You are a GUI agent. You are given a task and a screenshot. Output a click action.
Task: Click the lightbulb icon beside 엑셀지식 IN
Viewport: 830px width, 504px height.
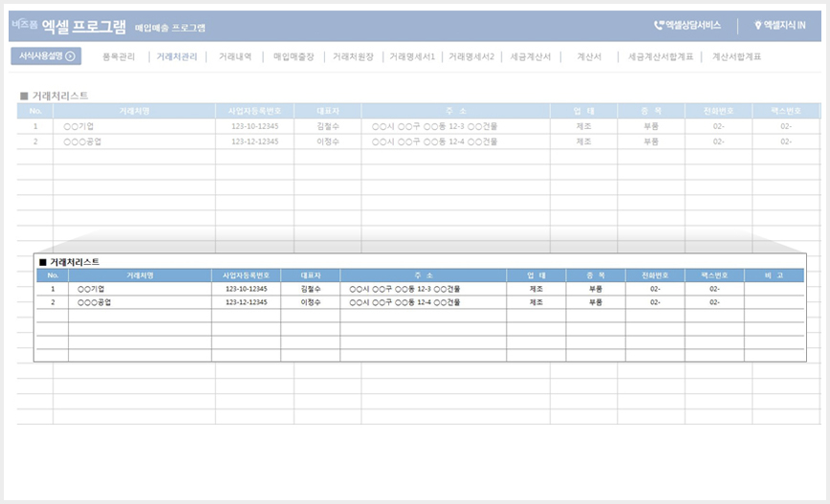pyautogui.click(x=757, y=25)
